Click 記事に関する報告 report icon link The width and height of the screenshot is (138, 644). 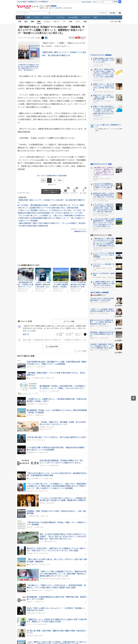tap(24, 193)
